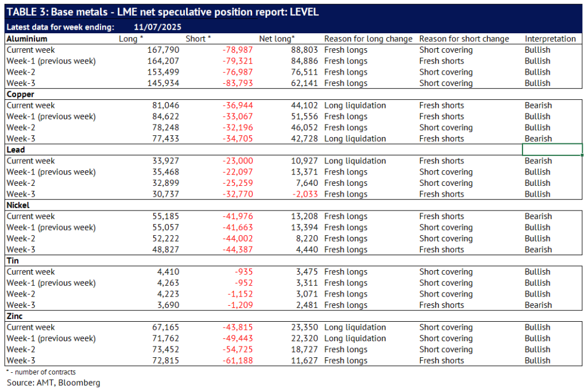Click the Reason for long change header
588x390 pixels.
(368, 38)
